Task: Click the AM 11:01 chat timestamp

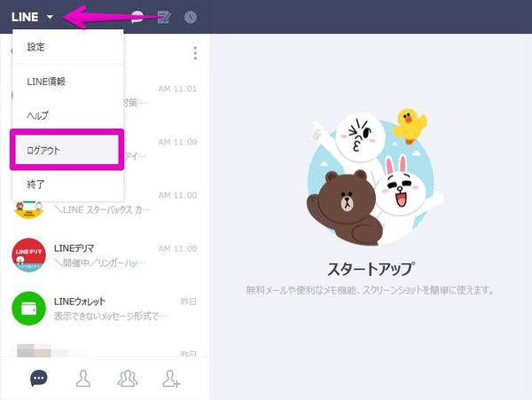Action: 177,89
